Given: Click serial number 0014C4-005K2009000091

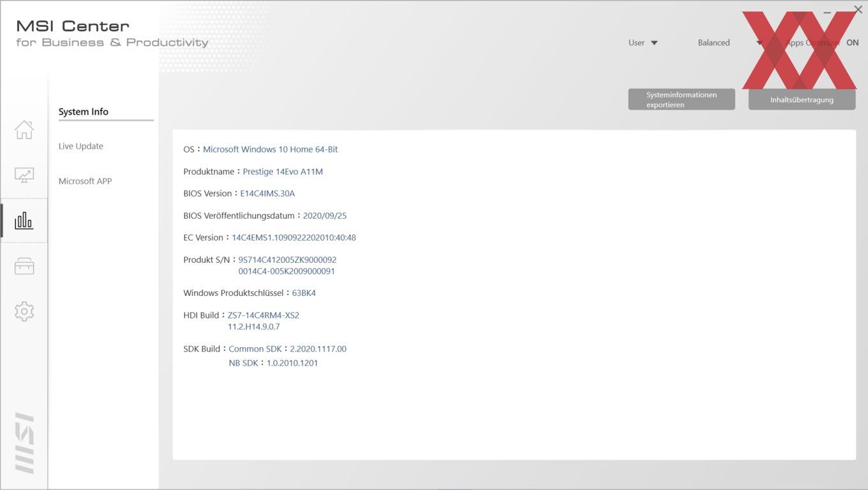Looking at the screenshot, I should 287,271.
